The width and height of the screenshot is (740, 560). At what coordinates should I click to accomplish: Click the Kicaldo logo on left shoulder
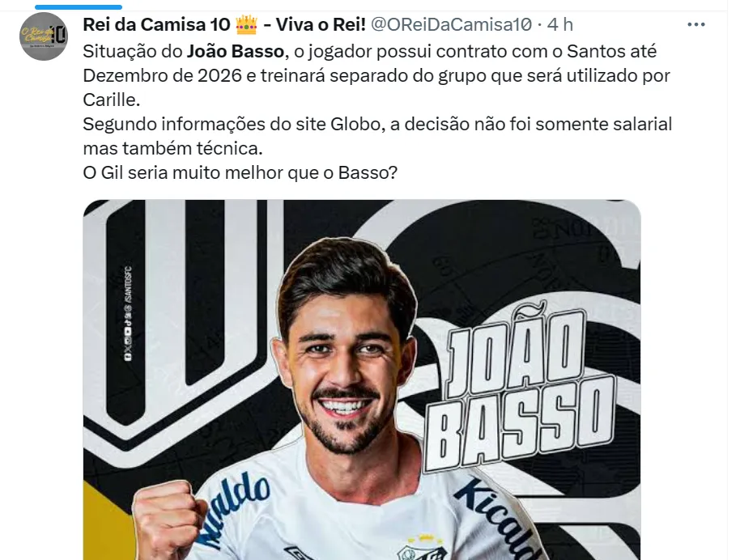tap(234, 510)
